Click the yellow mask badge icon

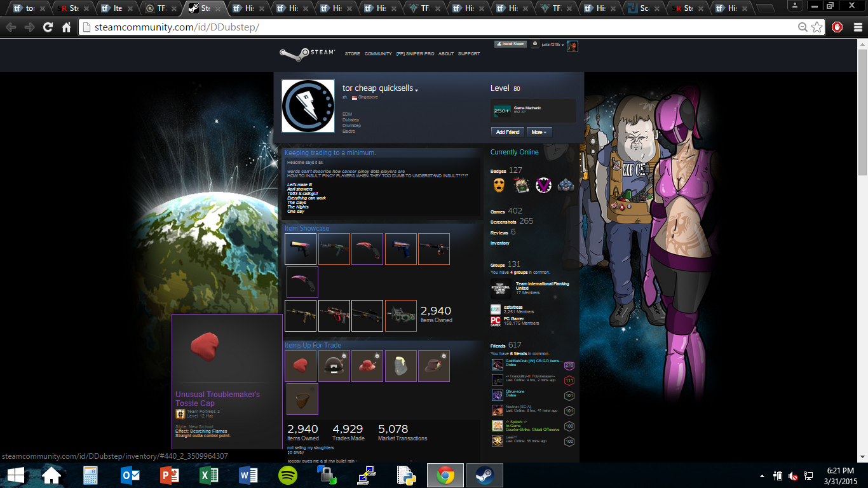pyautogui.click(x=500, y=185)
